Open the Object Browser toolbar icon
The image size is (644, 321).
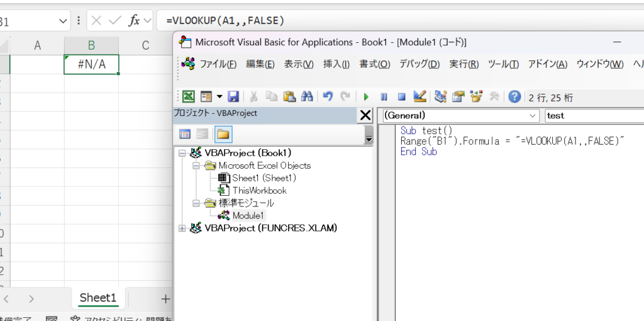(476, 96)
